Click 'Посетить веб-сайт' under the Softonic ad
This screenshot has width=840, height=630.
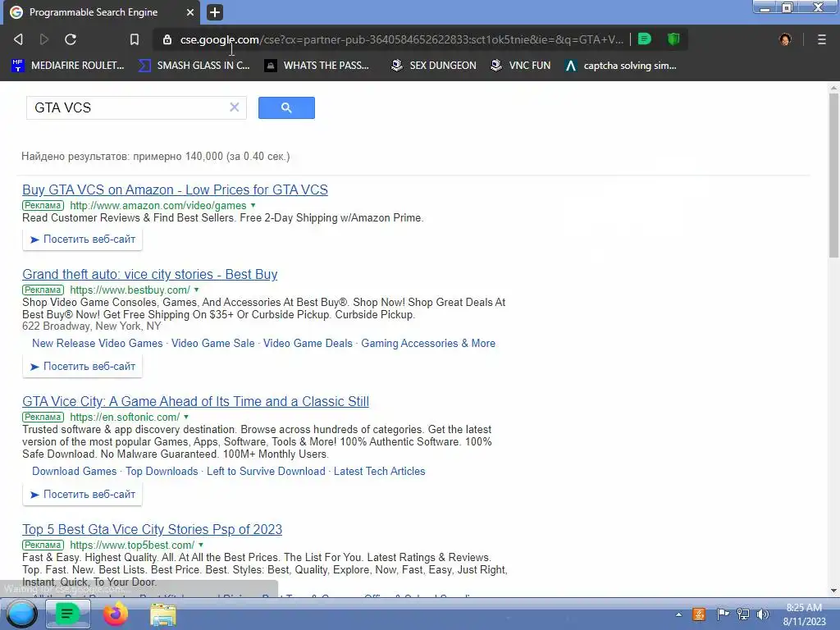[83, 495]
